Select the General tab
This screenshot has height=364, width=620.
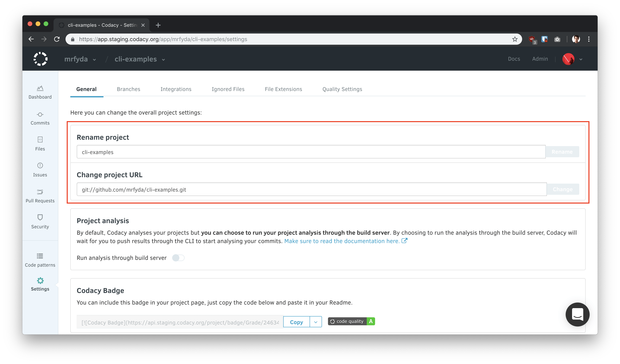(x=86, y=89)
